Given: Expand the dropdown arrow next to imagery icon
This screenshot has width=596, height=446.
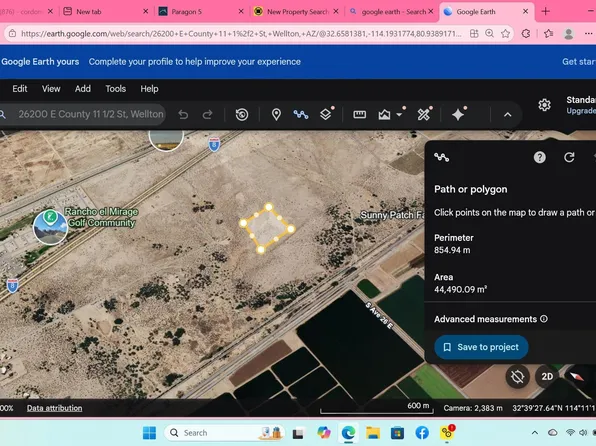Looking at the screenshot, I should [x=399, y=115].
